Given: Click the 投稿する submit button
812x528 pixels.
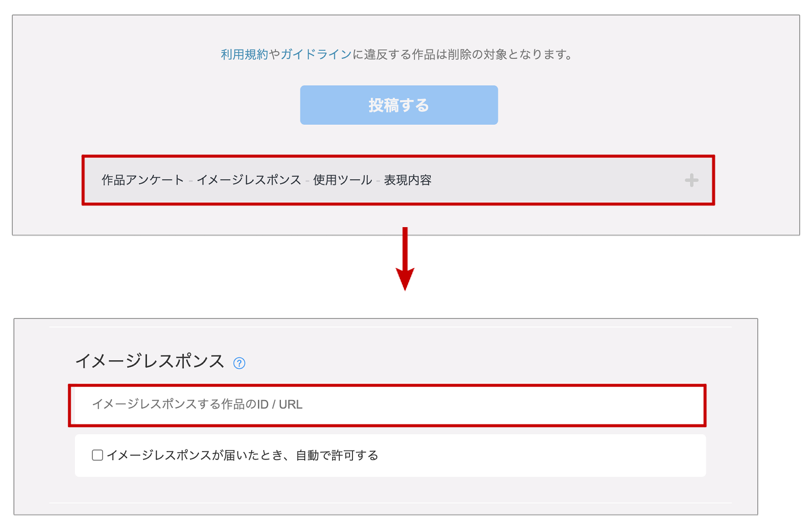Looking at the screenshot, I should [x=399, y=105].
